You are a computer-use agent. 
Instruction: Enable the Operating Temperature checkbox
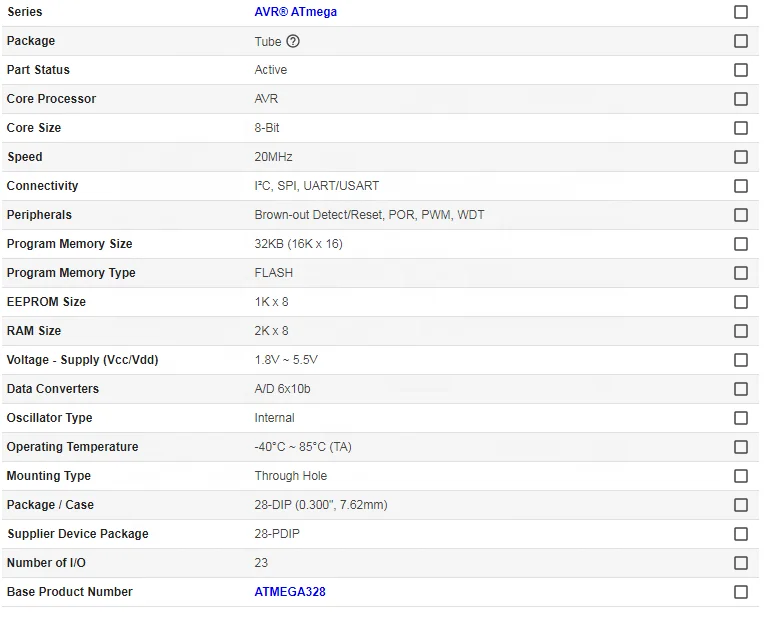tap(741, 447)
